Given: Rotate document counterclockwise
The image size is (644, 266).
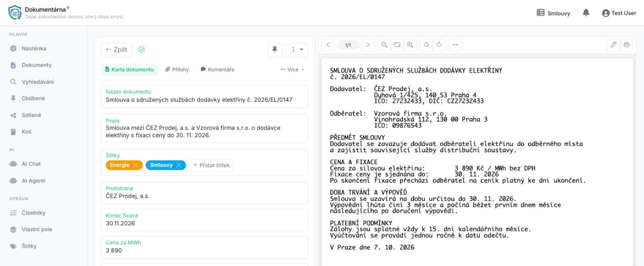Looking at the screenshot, I should point(426,45).
